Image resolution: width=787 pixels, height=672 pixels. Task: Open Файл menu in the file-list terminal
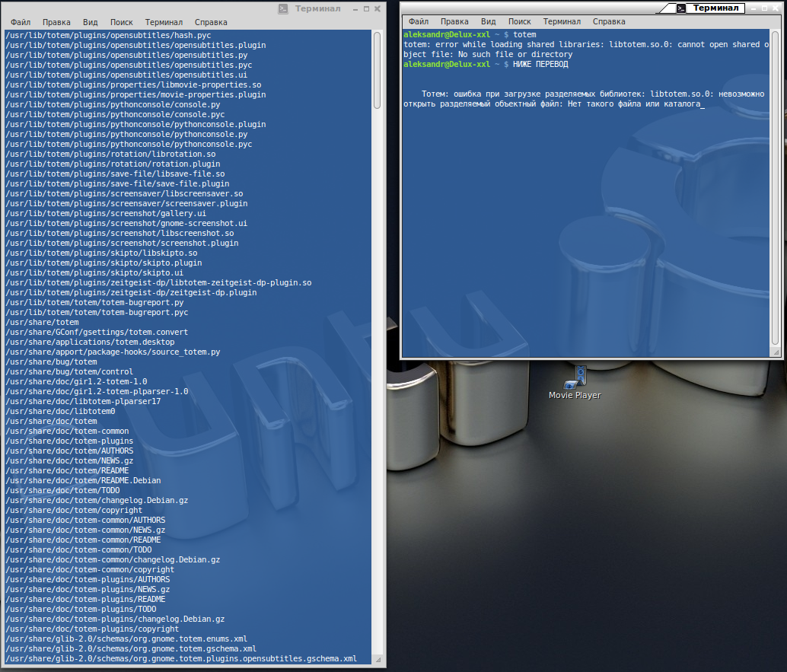click(x=20, y=23)
